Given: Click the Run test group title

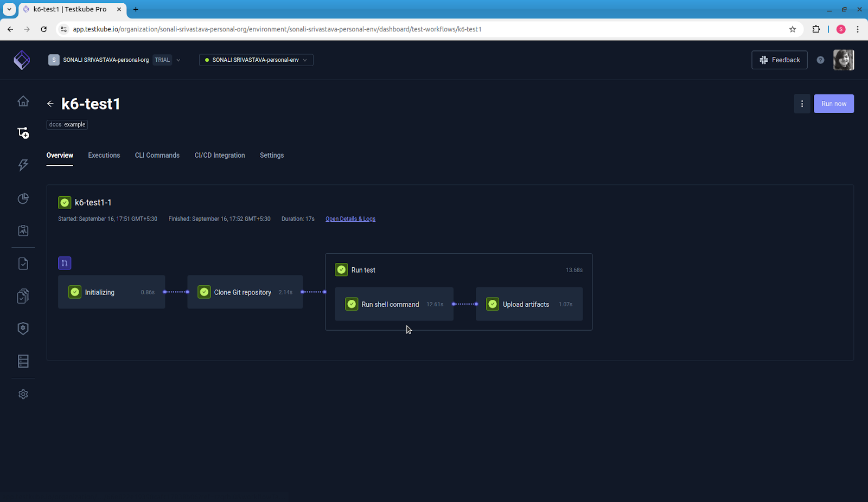Looking at the screenshot, I should coord(363,270).
